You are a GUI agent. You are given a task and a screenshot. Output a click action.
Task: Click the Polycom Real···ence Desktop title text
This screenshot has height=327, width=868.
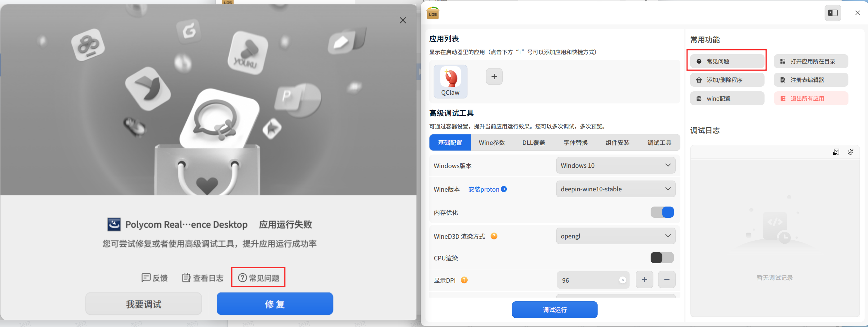point(186,225)
